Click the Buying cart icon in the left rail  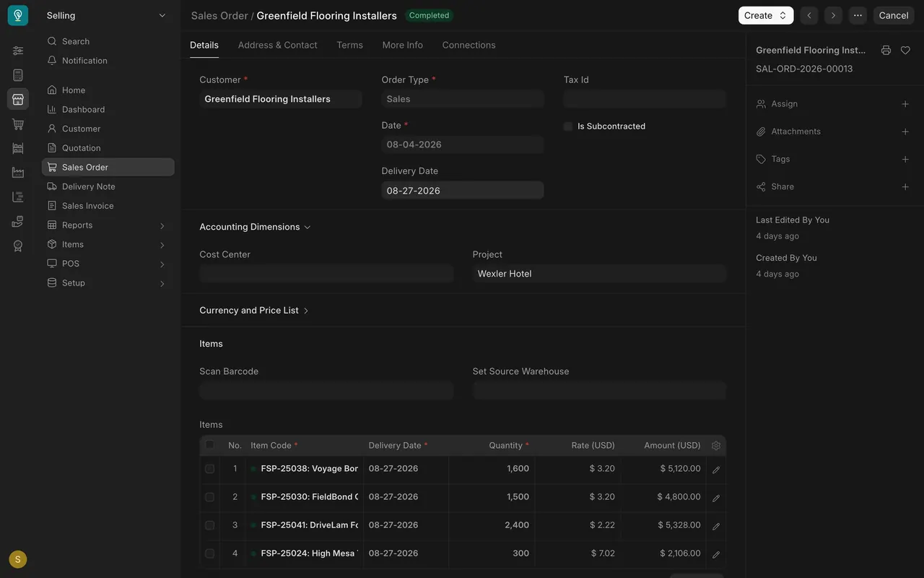coord(18,124)
